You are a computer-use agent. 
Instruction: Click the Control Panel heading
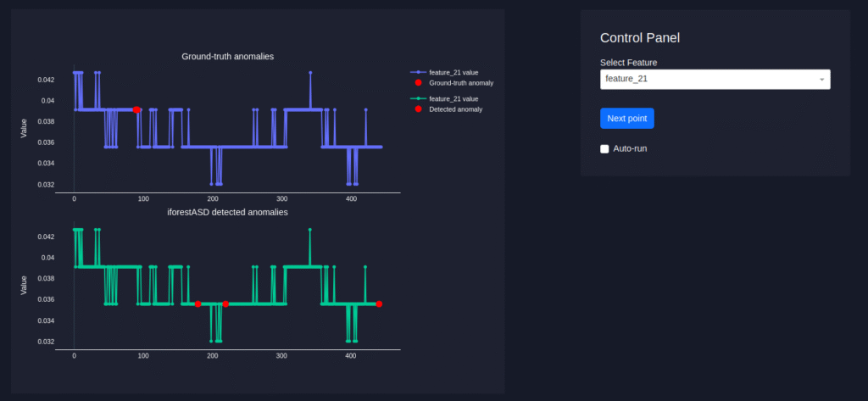tap(639, 37)
